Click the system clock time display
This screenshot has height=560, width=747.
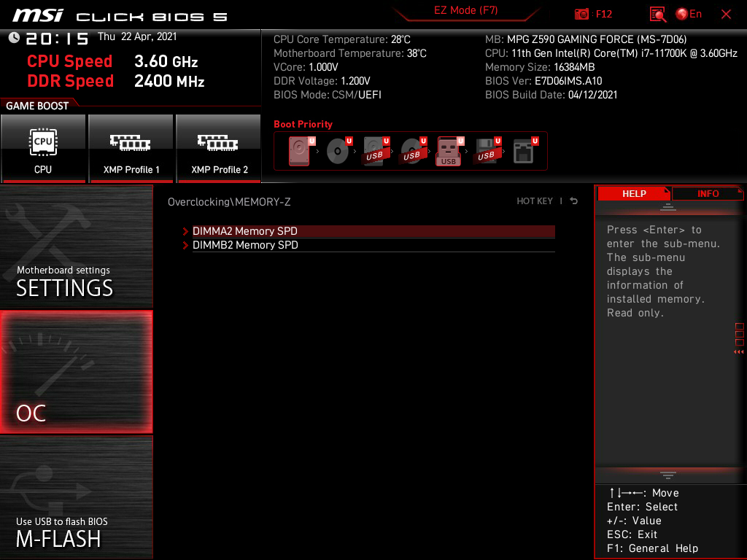[57, 39]
